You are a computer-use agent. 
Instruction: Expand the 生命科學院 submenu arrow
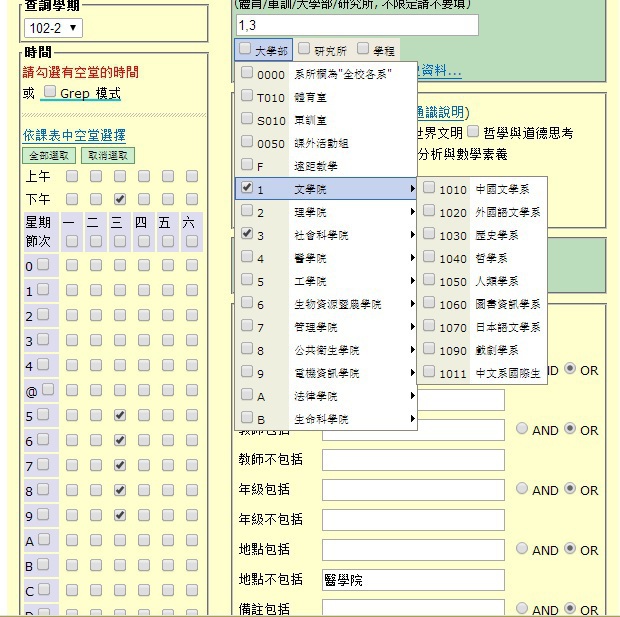[412, 418]
